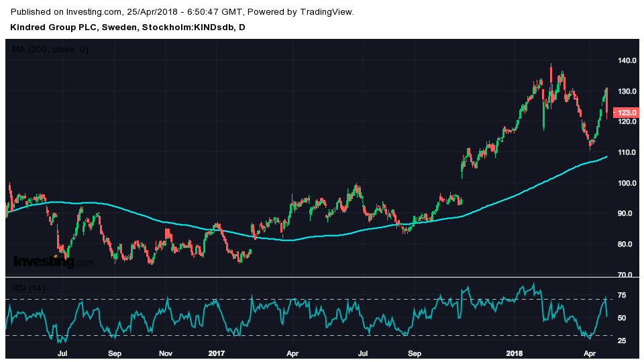Click the RSI 25 level label
The image size is (644, 362).
[622, 341]
